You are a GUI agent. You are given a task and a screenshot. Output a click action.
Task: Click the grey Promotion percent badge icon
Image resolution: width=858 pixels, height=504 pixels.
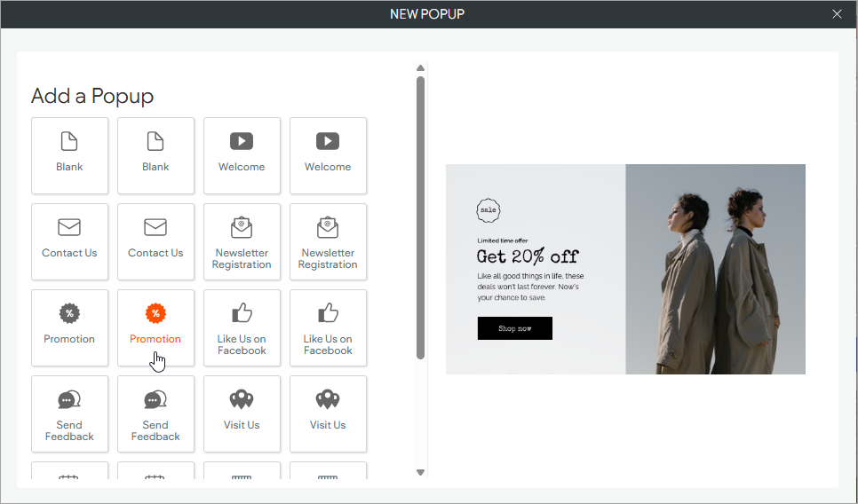pyautogui.click(x=69, y=313)
